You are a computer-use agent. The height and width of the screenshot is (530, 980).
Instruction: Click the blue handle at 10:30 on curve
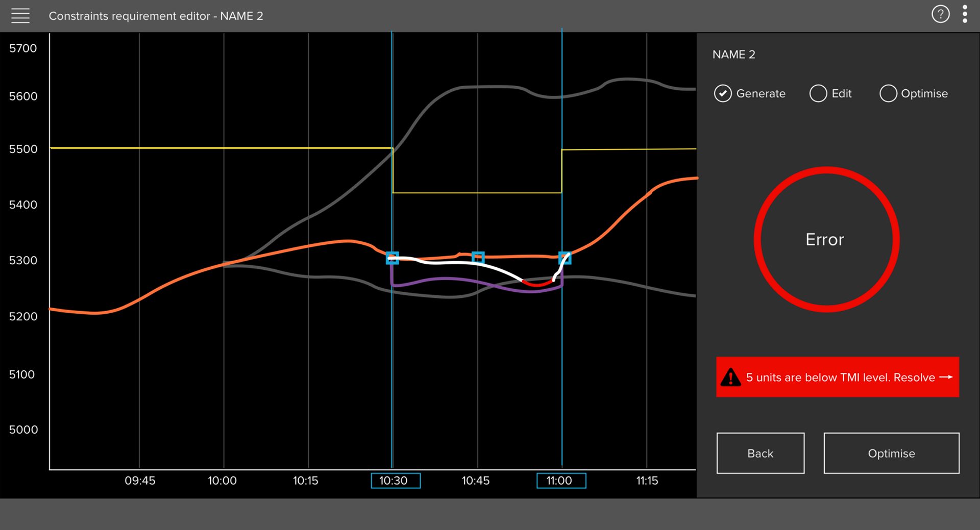pos(392,258)
